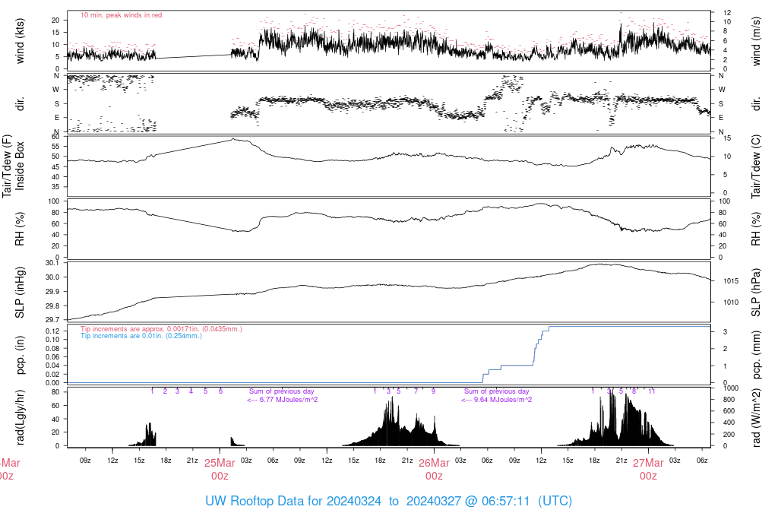Select the '55' temperature tick value

[55, 147]
